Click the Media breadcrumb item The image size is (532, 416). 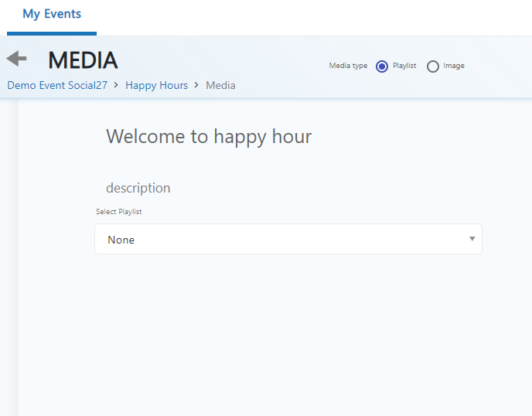point(220,85)
